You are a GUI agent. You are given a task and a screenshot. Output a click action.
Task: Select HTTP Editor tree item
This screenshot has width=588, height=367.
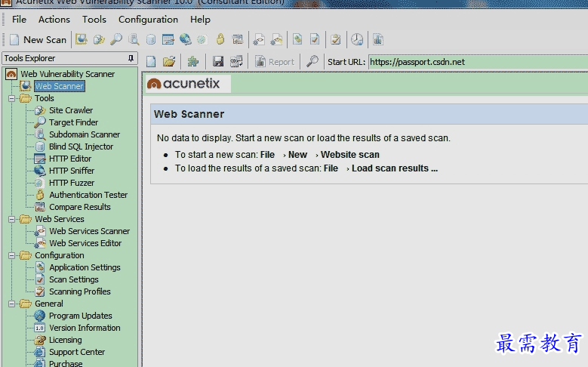point(70,159)
